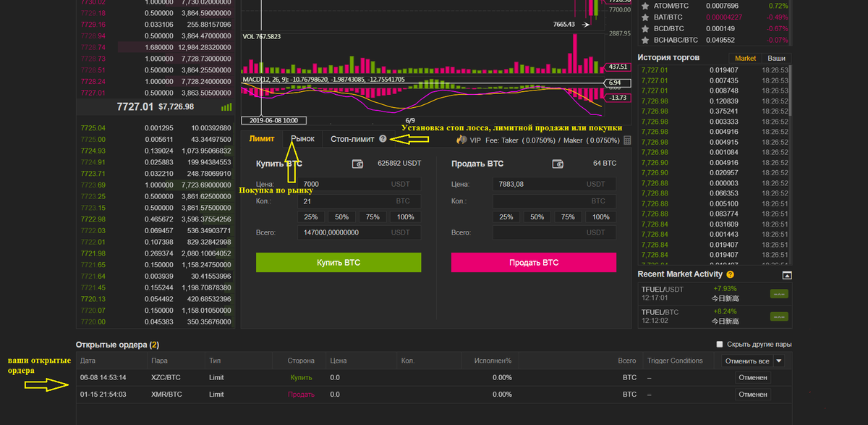The image size is (868, 425).
Task: Click the TFUEL/USDT mini chart icon
Action: click(x=779, y=294)
